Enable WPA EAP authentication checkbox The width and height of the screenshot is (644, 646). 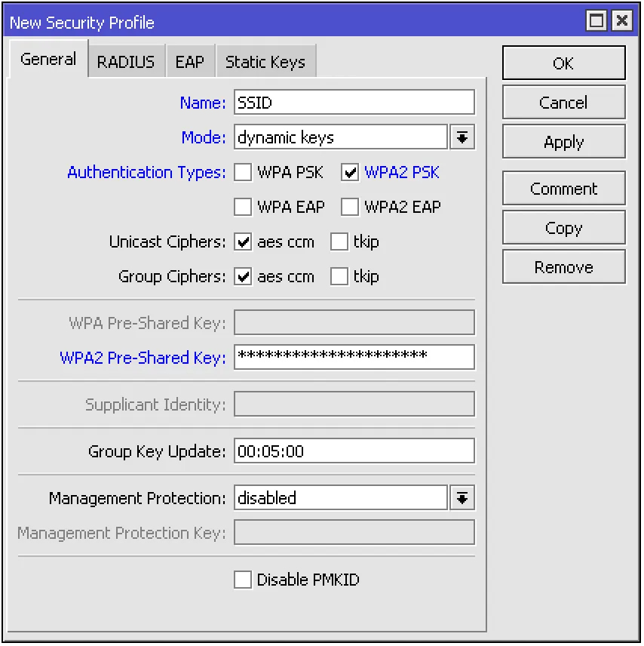point(243,207)
